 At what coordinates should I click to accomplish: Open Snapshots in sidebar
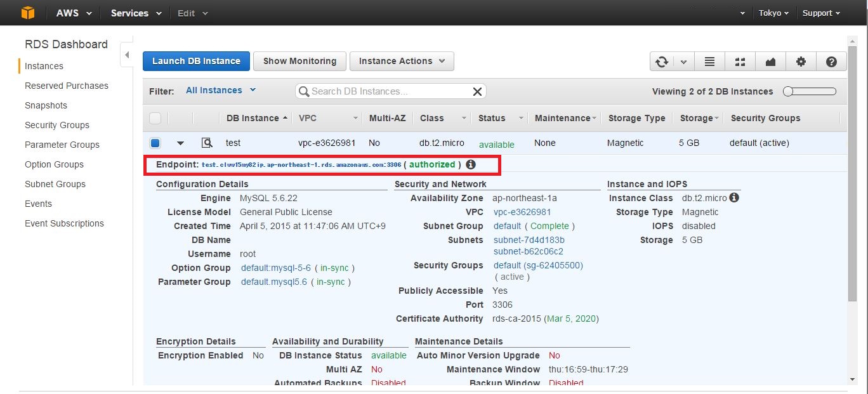[x=46, y=105]
